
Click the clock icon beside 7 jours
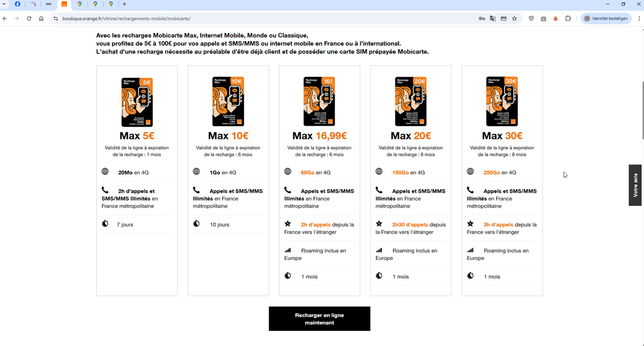pos(105,223)
